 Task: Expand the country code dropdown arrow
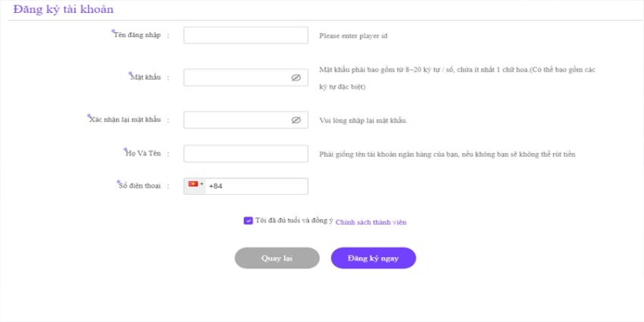click(201, 185)
